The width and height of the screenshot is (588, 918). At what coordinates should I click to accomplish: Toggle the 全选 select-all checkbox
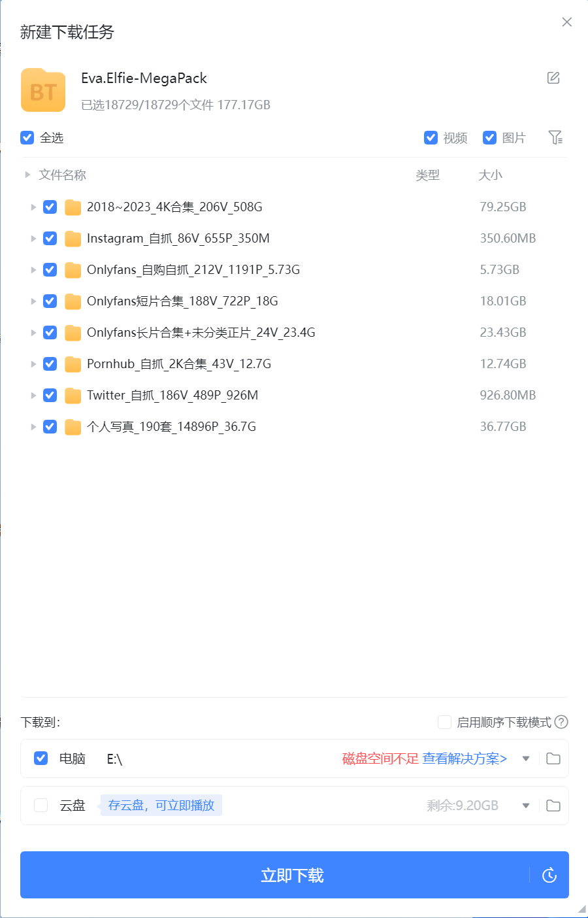point(27,137)
